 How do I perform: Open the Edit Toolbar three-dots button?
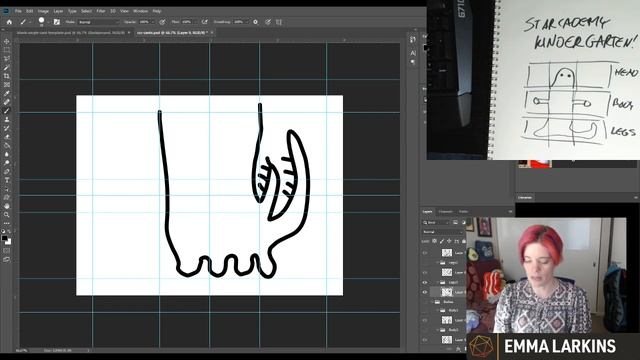point(7,223)
